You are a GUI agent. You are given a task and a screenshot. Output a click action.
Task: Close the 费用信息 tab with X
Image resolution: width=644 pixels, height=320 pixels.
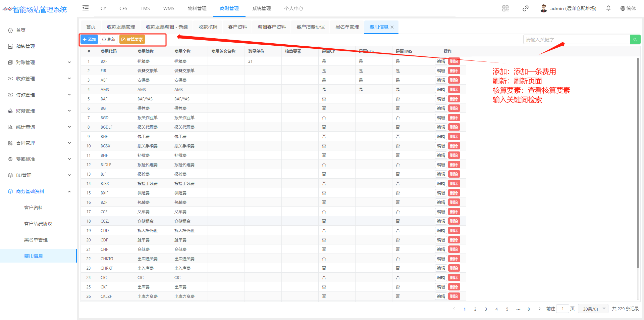[x=392, y=27]
